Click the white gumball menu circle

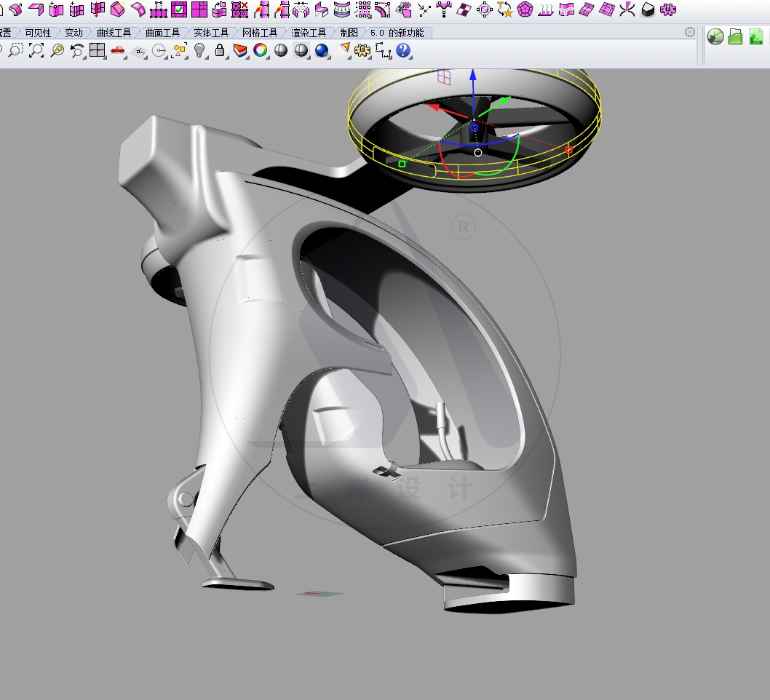click(x=477, y=153)
